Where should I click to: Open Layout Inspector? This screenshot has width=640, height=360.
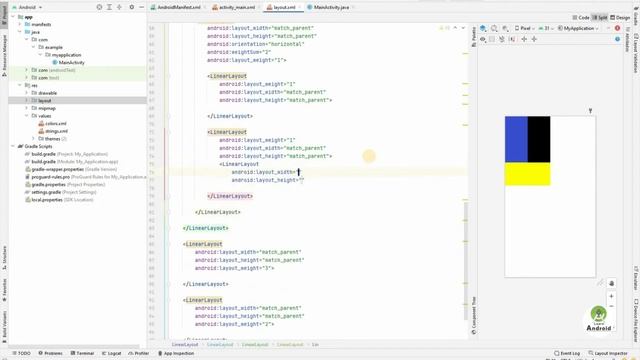[608, 353]
